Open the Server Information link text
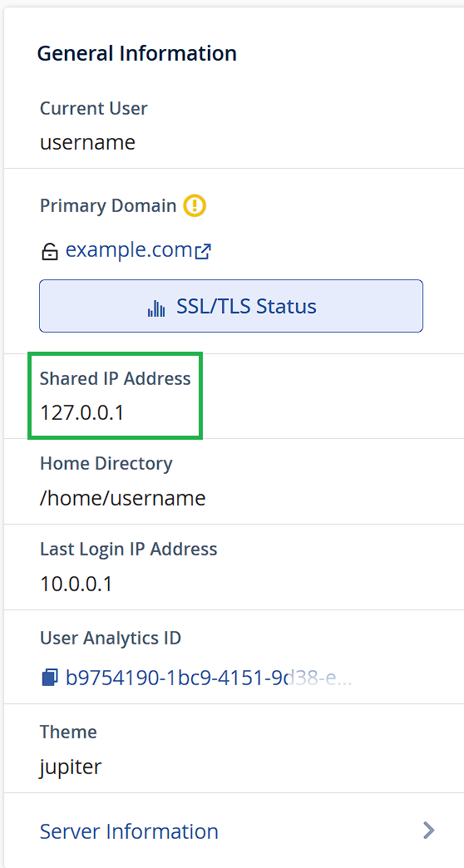 129,831
